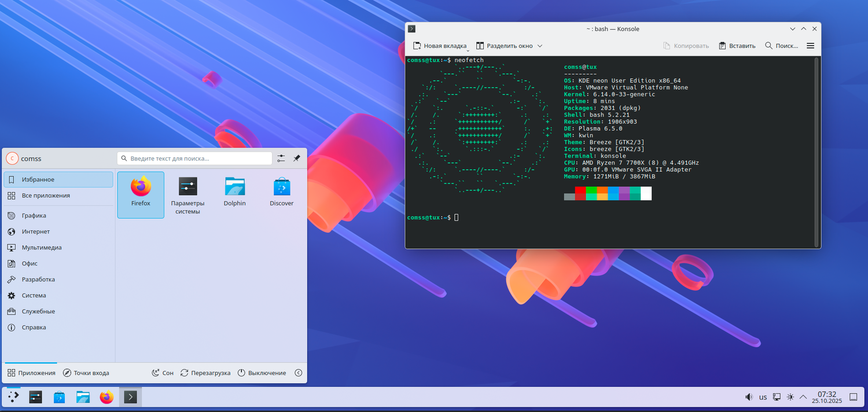Click the neofetch line 'DE: Plasma 6.5.0'
This screenshot has width=868, height=412.
click(x=594, y=128)
